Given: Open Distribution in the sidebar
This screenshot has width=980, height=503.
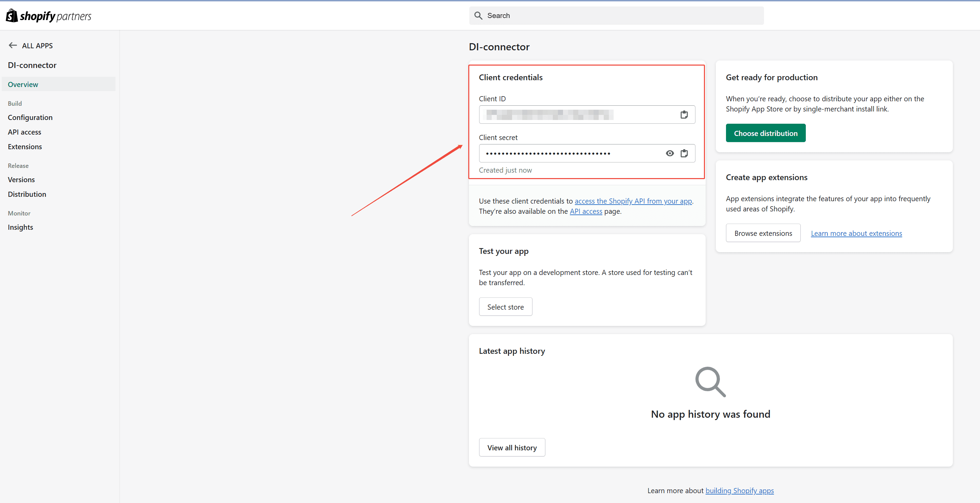Looking at the screenshot, I should point(27,194).
